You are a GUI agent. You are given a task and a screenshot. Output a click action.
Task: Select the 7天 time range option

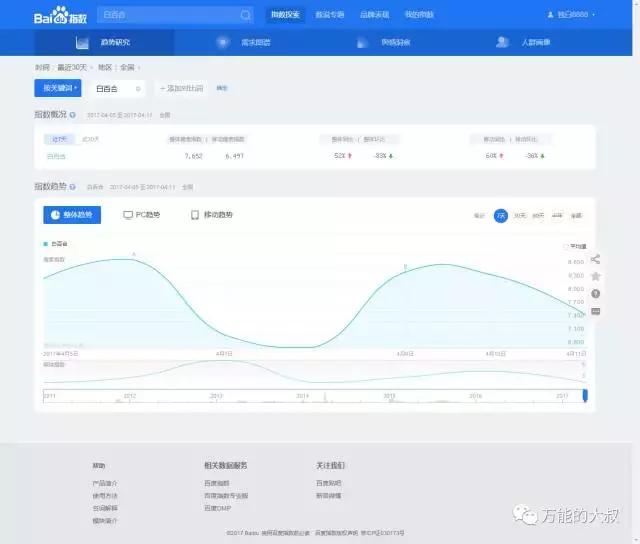(x=500, y=215)
